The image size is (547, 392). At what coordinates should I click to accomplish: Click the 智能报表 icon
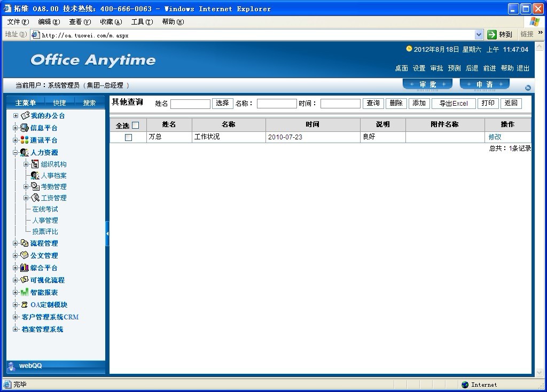[x=25, y=292]
